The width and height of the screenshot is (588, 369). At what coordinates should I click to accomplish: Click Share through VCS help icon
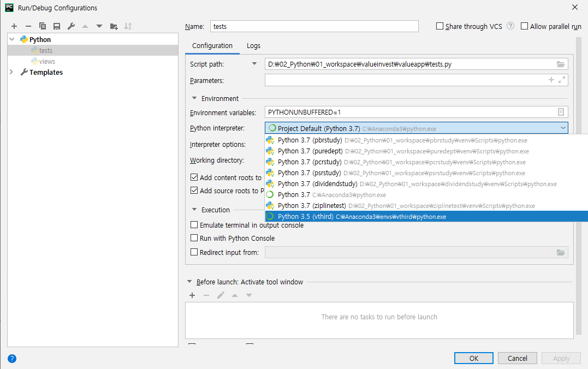pos(510,26)
